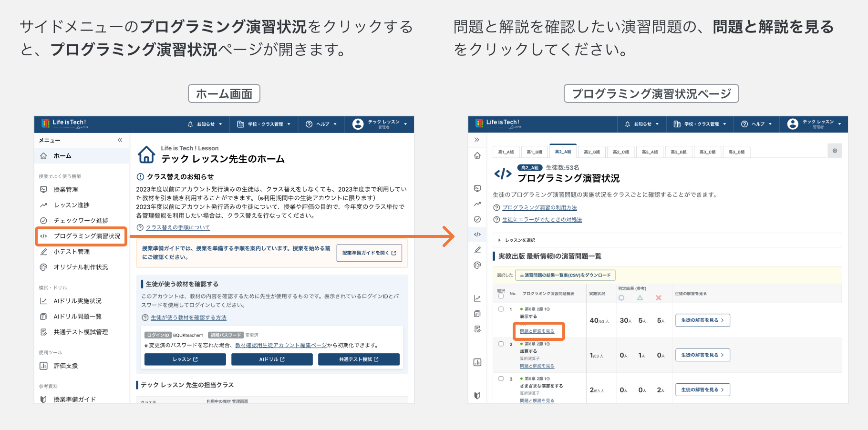This screenshot has height=430, width=868.
Task: Select the code icon in collapsed sidebar
Action: tap(477, 234)
